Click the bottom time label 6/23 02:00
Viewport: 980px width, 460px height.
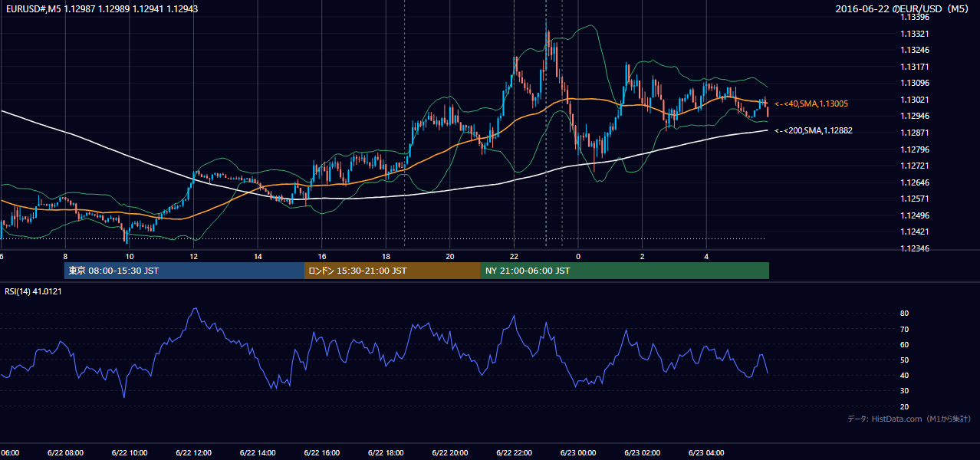point(642,453)
